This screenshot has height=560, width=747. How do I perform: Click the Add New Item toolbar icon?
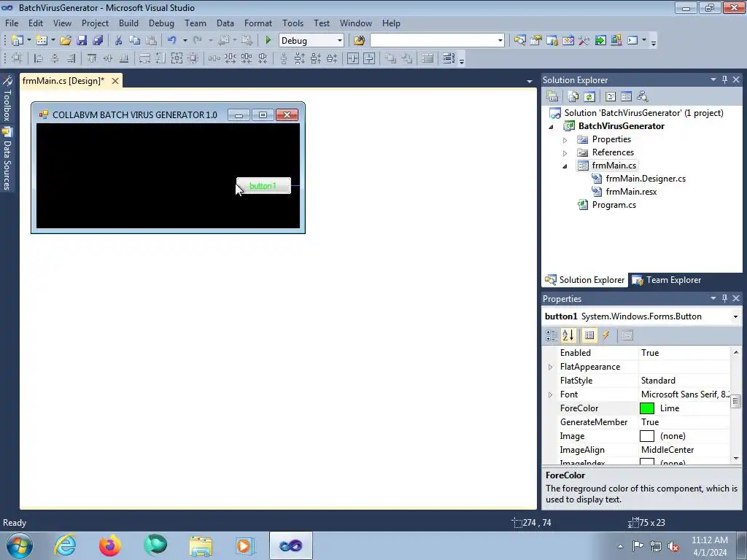click(x=42, y=41)
